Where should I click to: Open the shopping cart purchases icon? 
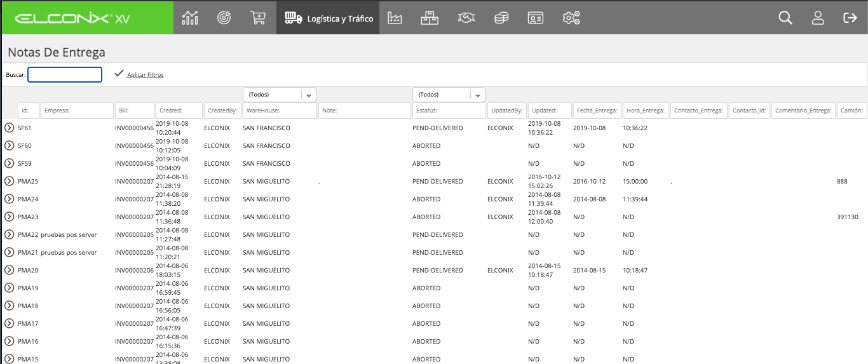tap(258, 18)
